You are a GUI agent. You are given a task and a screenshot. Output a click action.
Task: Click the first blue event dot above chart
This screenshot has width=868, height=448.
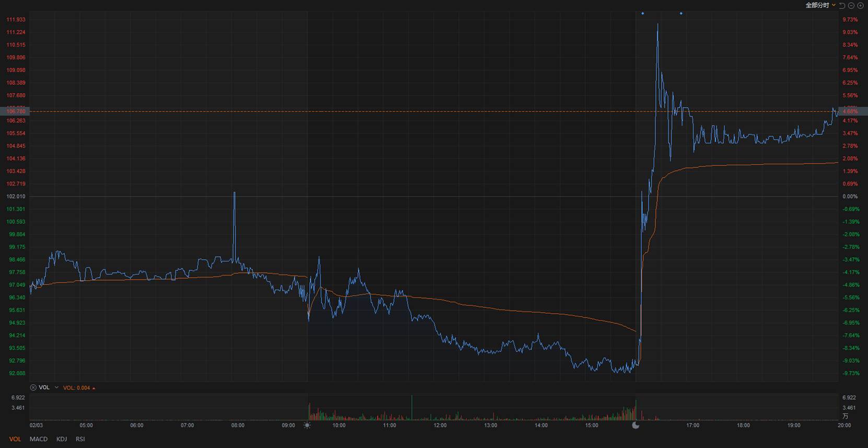(642, 14)
